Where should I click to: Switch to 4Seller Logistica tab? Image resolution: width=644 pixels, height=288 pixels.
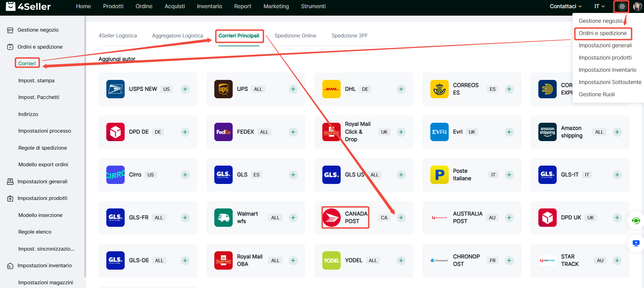pyautogui.click(x=118, y=36)
